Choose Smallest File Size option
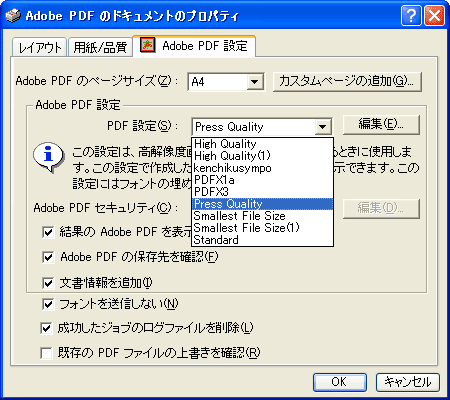The height and width of the screenshot is (400, 450). coord(239,216)
